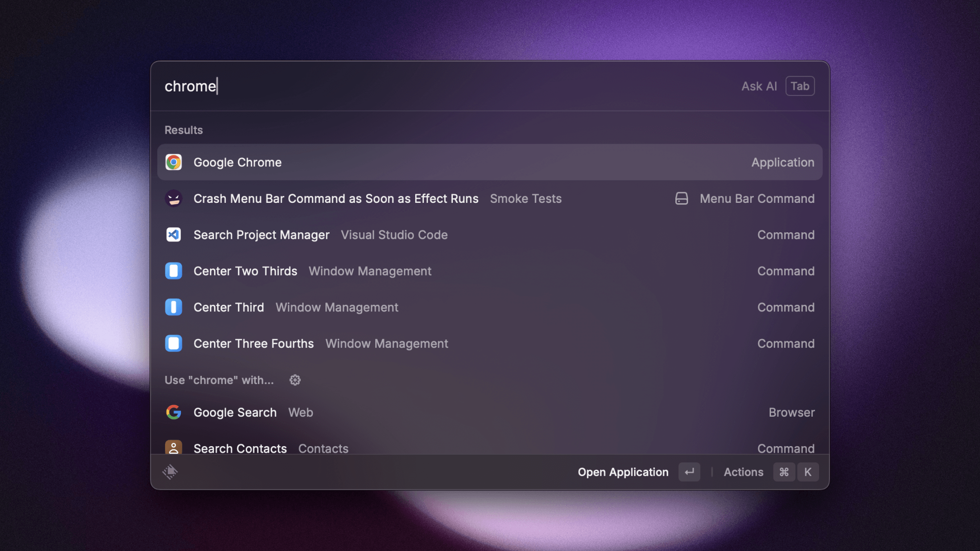
Task: Select the Google Chrome result
Action: (490, 162)
